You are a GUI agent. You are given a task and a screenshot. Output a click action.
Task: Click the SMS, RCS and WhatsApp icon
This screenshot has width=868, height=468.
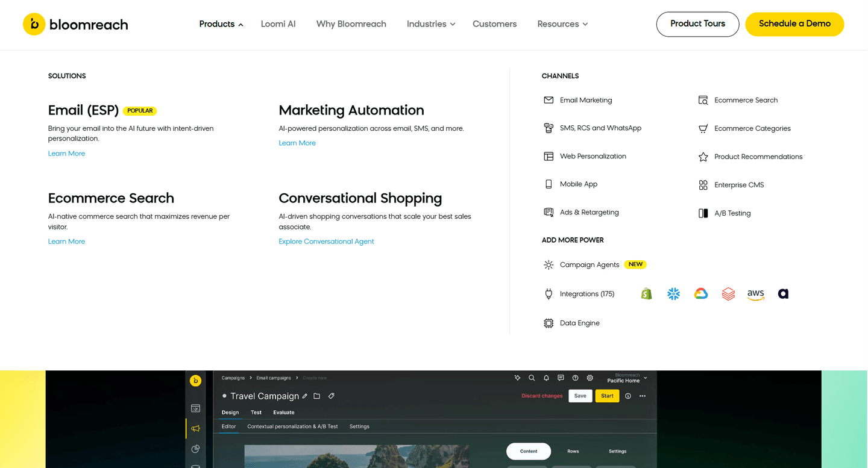coord(549,128)
